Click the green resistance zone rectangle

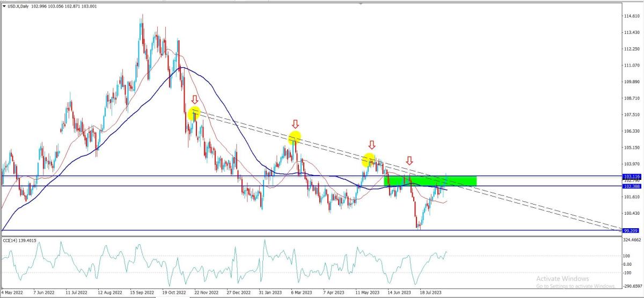(430, 181)
